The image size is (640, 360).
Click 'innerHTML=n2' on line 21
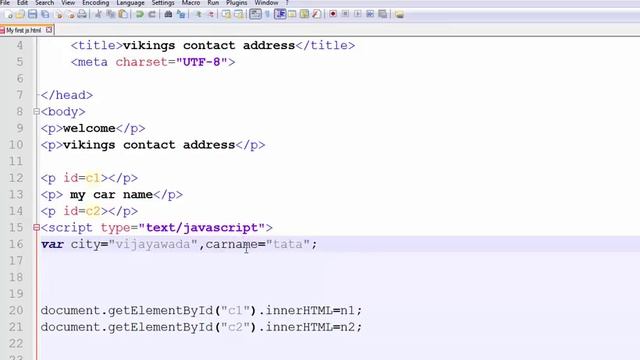pyautogui.click(x=310, y=327)
